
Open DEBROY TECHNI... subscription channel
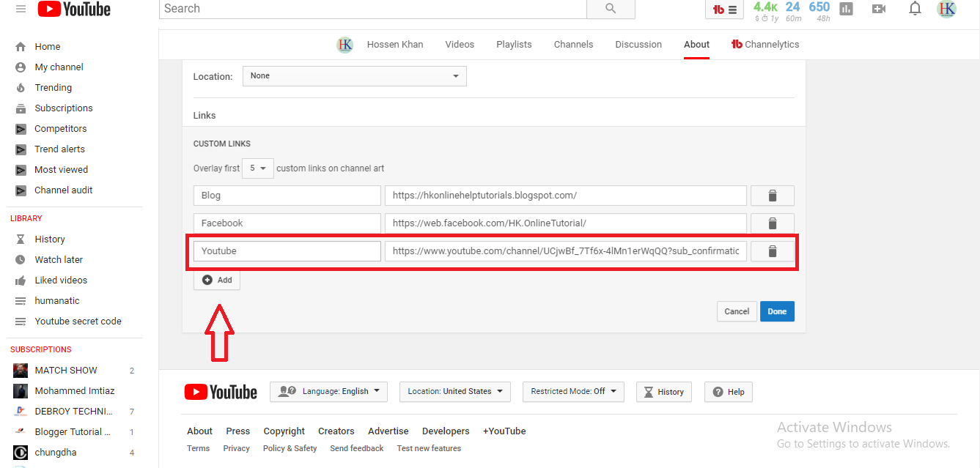(73, 411)
